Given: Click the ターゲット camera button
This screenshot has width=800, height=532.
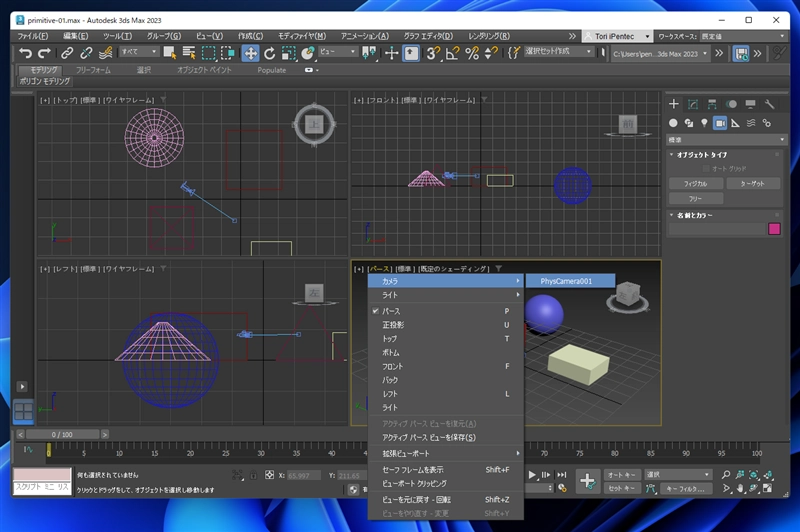Looking at the screenshot, I should [x=753, y=184].
